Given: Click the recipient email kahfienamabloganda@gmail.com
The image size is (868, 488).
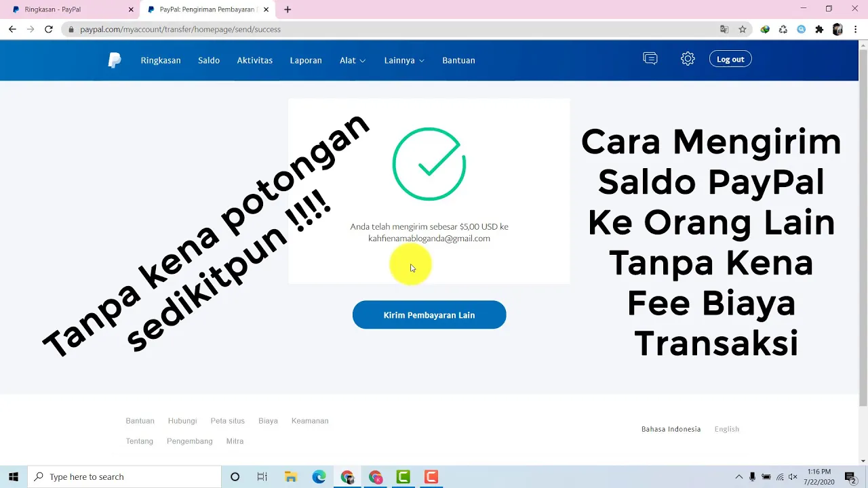Looking at the screenshot, I should pos(429,239).
